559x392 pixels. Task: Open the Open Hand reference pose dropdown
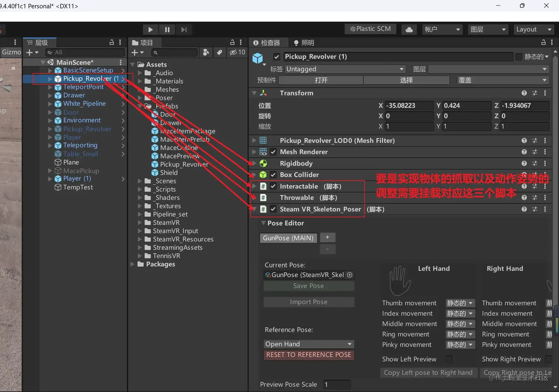309,344
